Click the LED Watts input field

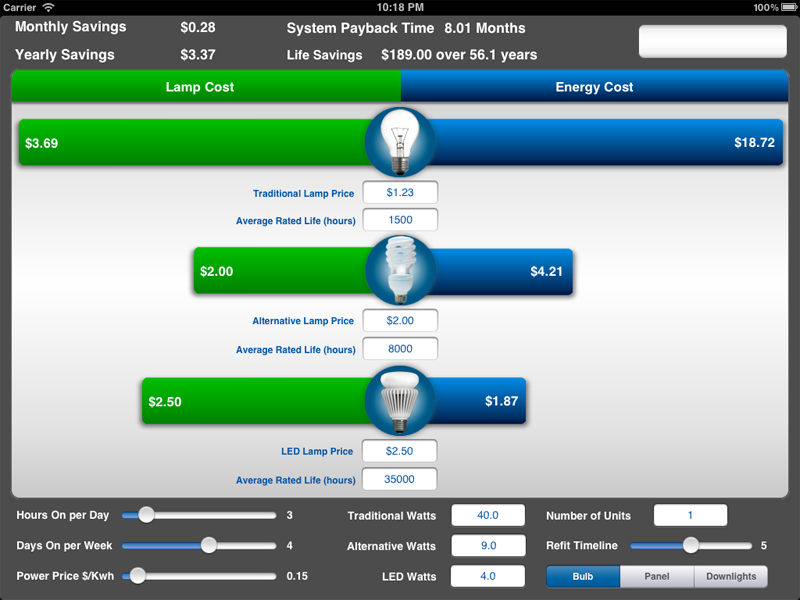pyautogui.click(x=488, y=576)
